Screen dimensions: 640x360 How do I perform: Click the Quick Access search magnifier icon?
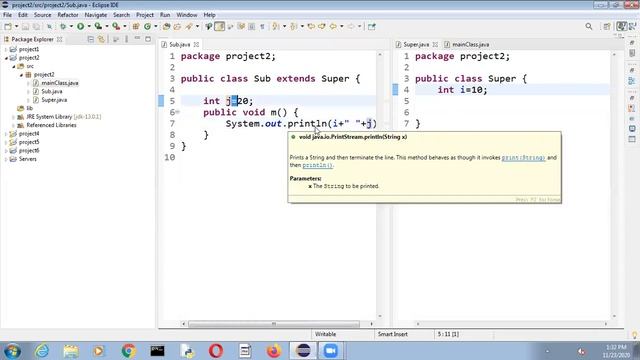tap(589, 27)
